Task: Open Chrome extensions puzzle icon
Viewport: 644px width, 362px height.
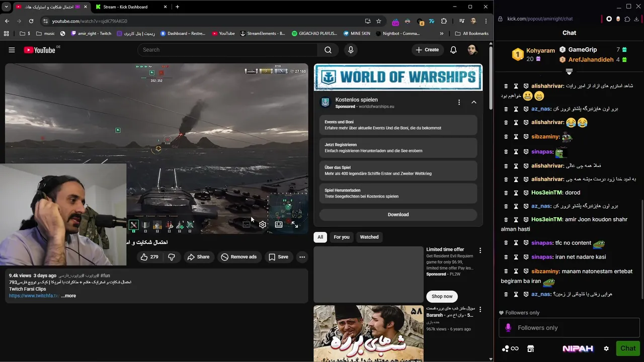Action: [444, 21]
